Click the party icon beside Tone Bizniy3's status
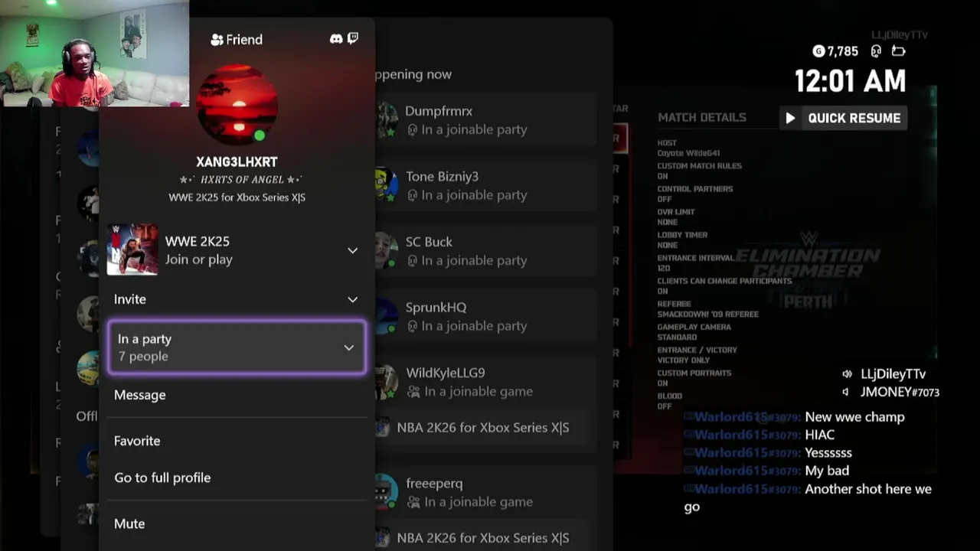980x551 pixels. (413, 195)
